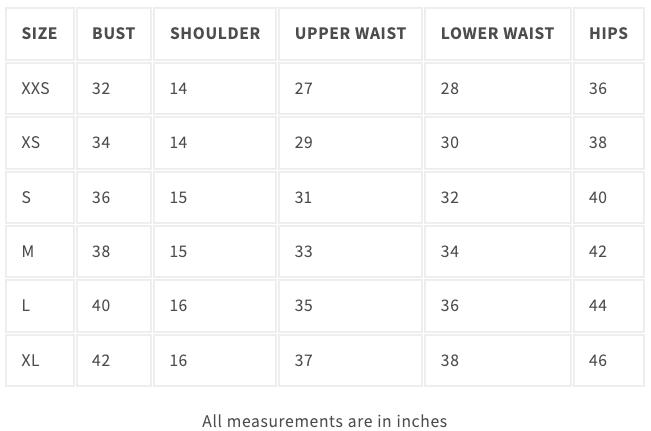Click the XS size row label

[x=31, y=142]
